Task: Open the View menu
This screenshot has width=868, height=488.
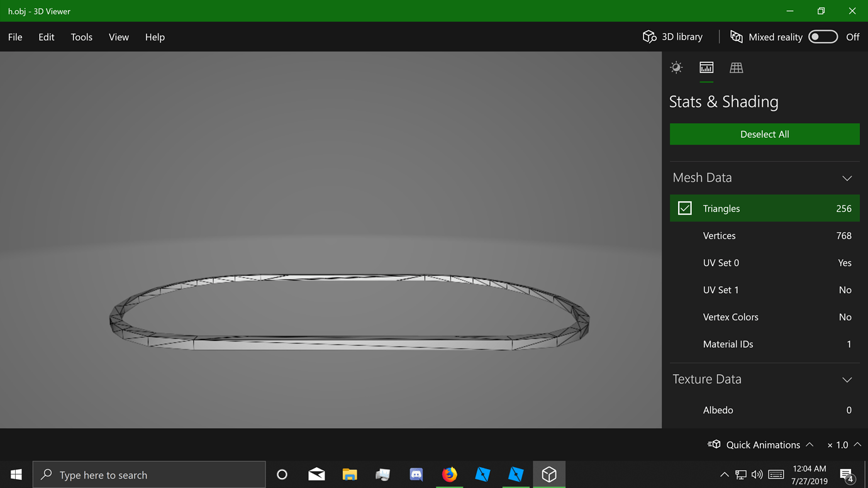Action: [118, 36]
